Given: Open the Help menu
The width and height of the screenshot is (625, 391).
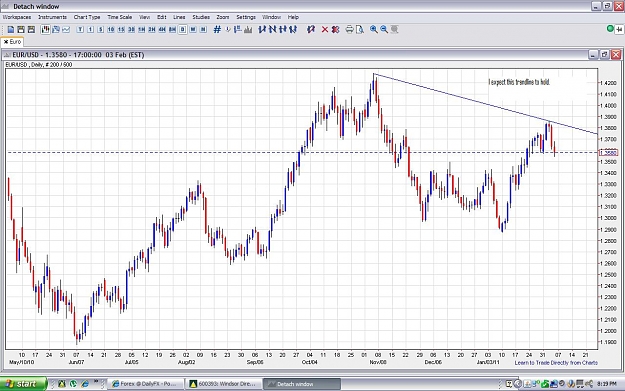Looking at the screenshot, I should point(293,17).
